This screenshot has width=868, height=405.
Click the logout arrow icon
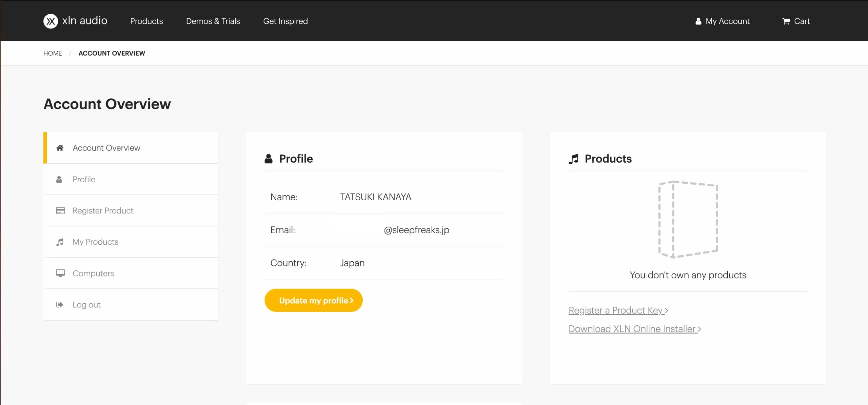[60, 305]
